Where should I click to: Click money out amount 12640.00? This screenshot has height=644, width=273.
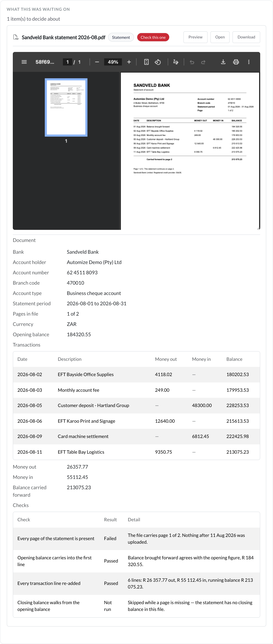coord(165,421)
